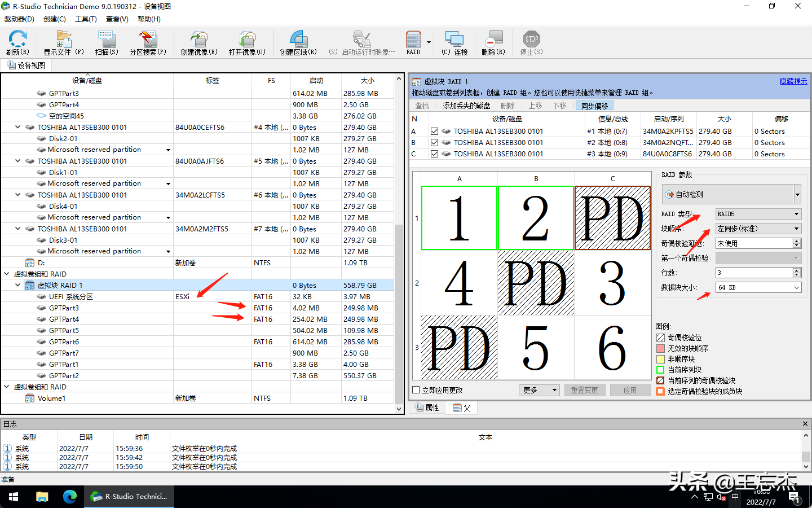Click the 创建镜像 (Create Image) icon
812x508 pixels.
[198, 42]
